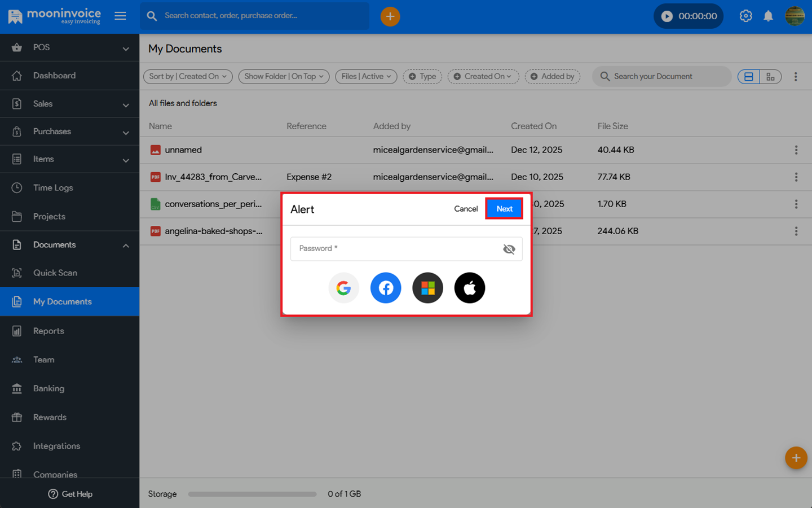Open Quick Scan in the sidebar
This screenshot has width=812, height=508.
(55, 273)
